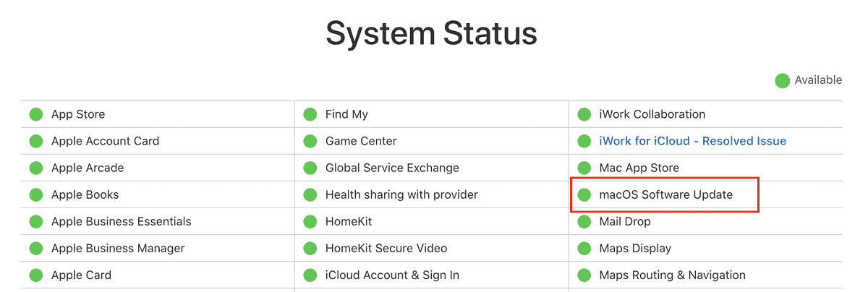The height and width of the screenshot is (292, 868).
Task: Click the status dot for Apple Arcade
Action: pyautogui.click(x=35, y=168)
